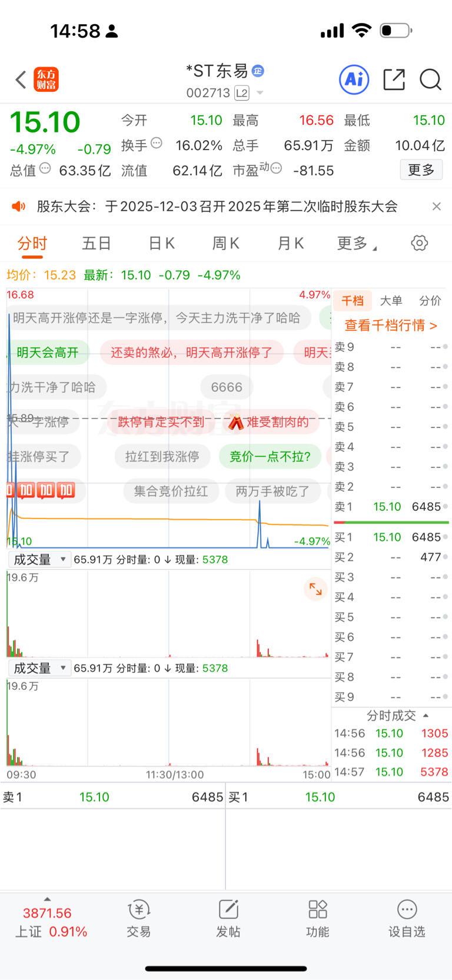Image resolution: width=452 pixels, height=980 pixels.
Task: Tap comment 两万手被吃了
Action: (x=272, y=491)
